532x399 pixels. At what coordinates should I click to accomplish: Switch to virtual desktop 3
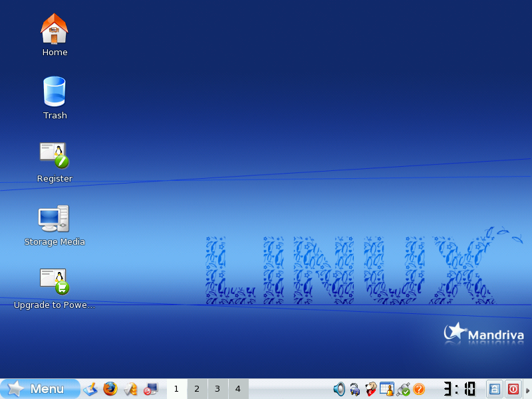pyautogui.click(x=217, y=389)
